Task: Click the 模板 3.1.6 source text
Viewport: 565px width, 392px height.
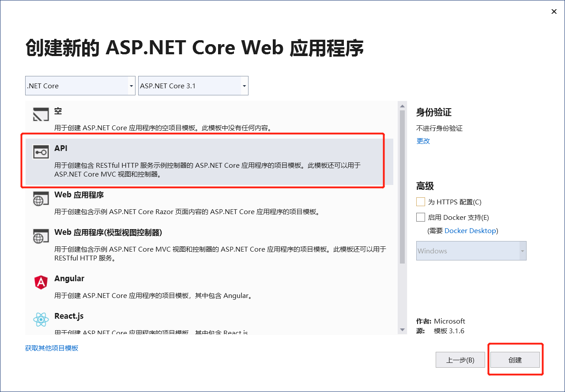Action: (449, 331)
